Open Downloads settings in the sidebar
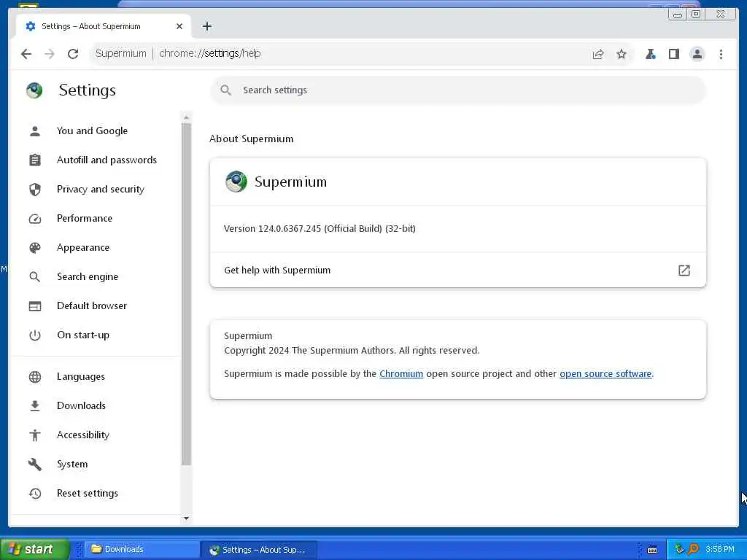The width and height of the screenshot is (747, 560). click(96, 405)
